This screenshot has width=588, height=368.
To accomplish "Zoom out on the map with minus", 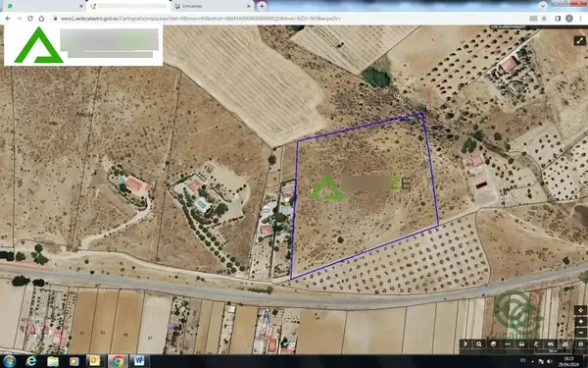I will 580,333.
